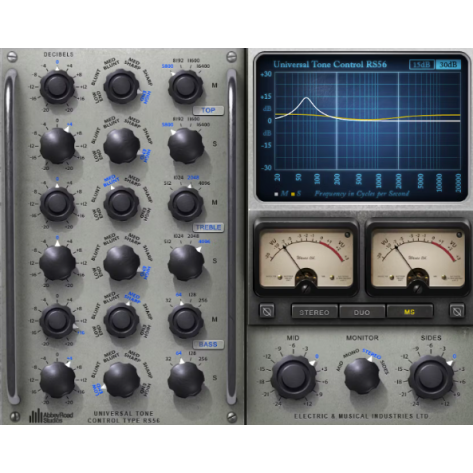Screen dimensions: 473x473
Task: Click the frequency response graph display
Action: [367, 121]
